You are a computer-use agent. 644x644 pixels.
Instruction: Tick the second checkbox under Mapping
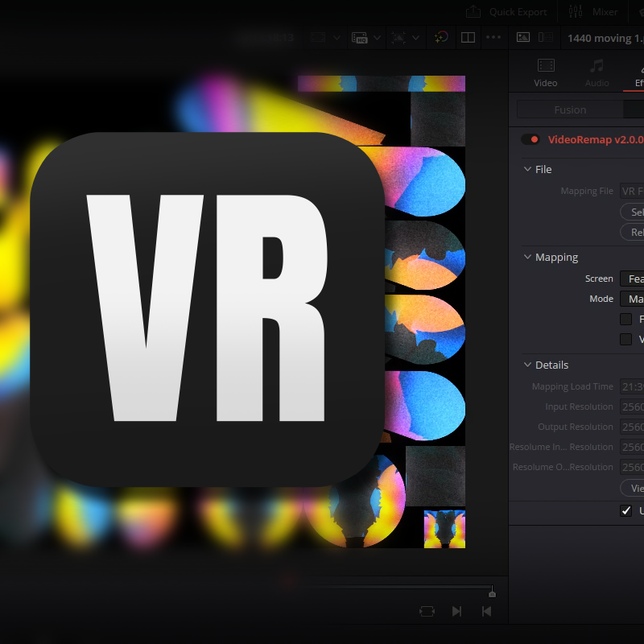[625, 339]
